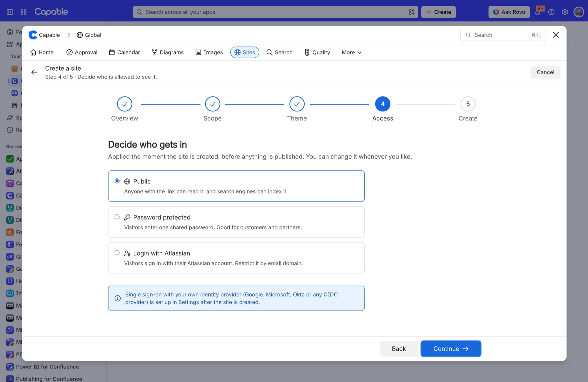Screen dimensions: 588x382
Task: Open the help question mark icon
Action: (x=551, y=12)
